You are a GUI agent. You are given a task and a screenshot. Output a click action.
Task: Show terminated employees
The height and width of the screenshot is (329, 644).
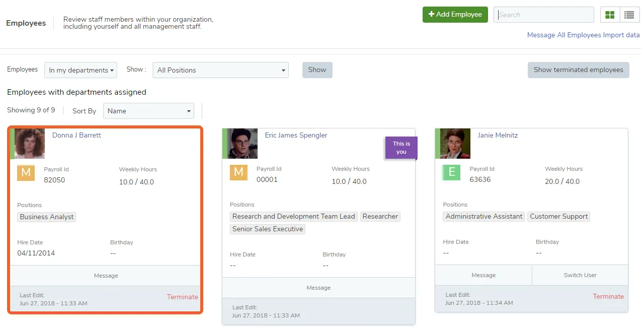(x=579, y=70)
